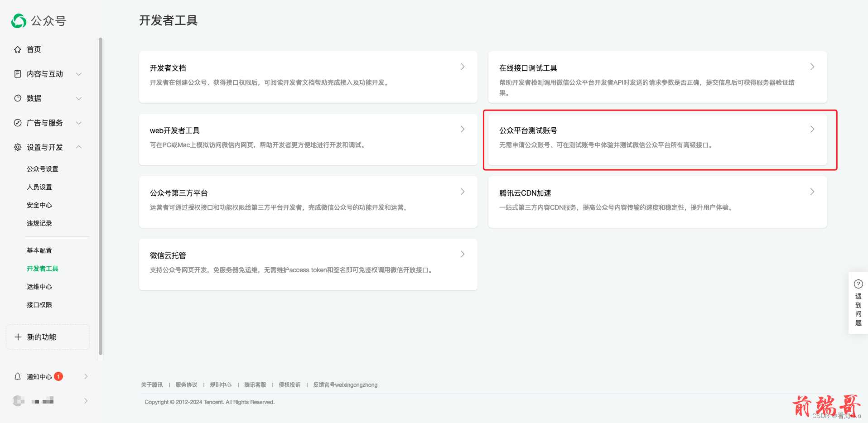Click the home icon beside 首页
868x423 pixels.
[x=18, y=49]
